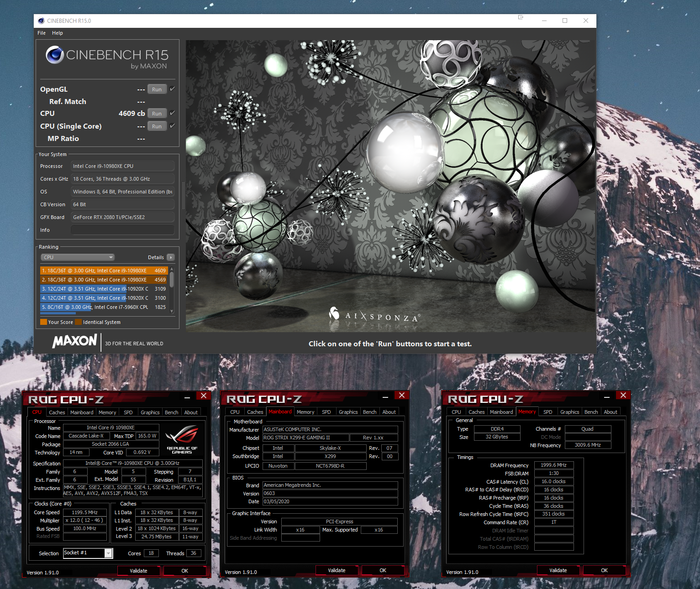The height and width of the screenshot is (589, 700).
Task: Open the File menu in Cinebench
Action: (x=42, y=33)
